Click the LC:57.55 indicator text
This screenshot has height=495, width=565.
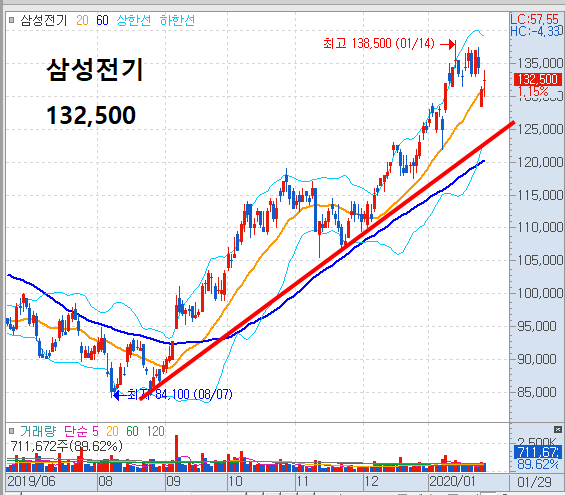[x=534, y=19]
